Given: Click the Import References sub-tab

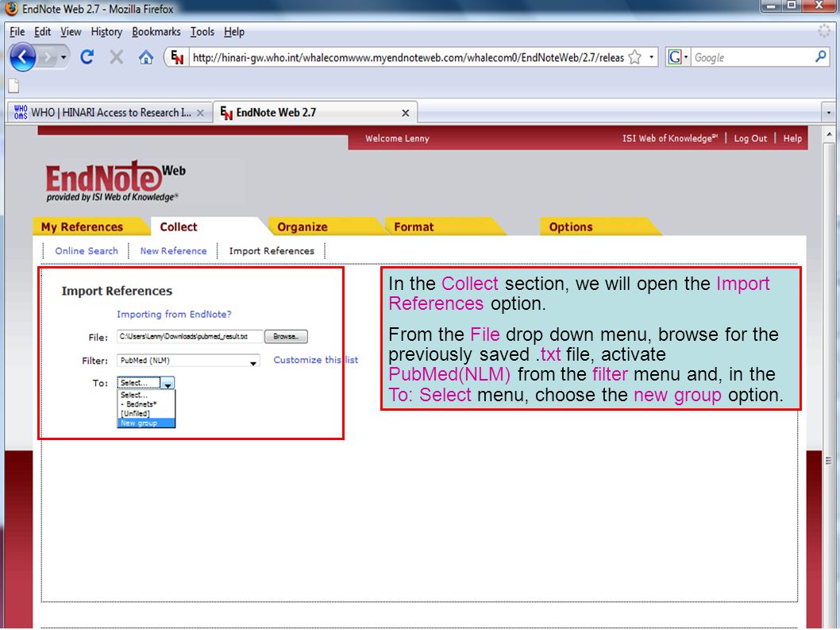Looking at the screenshot, I should 272,251.
